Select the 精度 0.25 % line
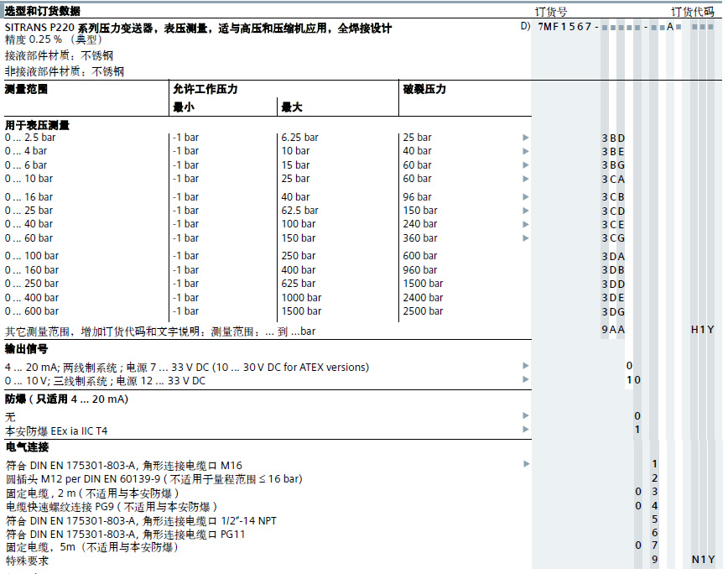This screenshot has width=728, height=574. tap(54, 40)
